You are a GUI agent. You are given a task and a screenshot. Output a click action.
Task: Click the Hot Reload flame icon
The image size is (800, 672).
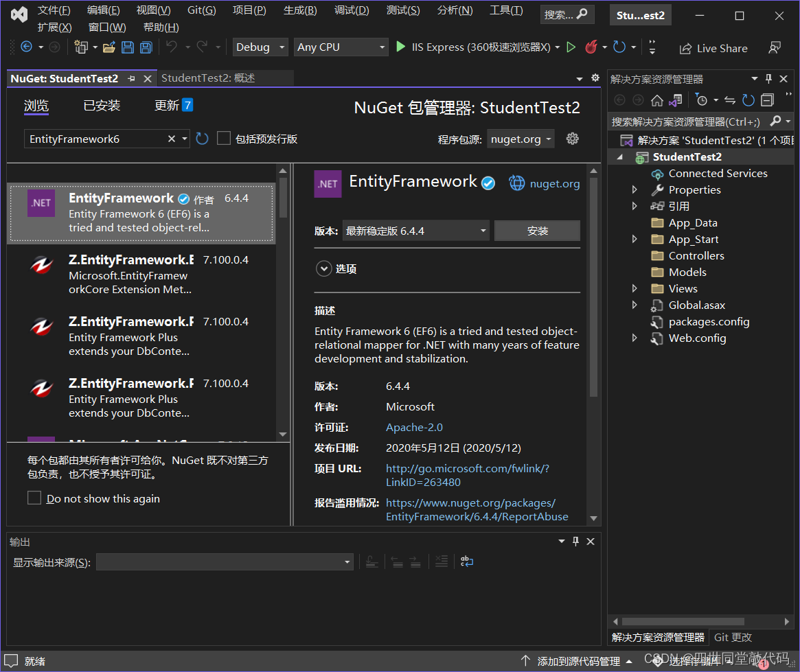pos(591,47)
